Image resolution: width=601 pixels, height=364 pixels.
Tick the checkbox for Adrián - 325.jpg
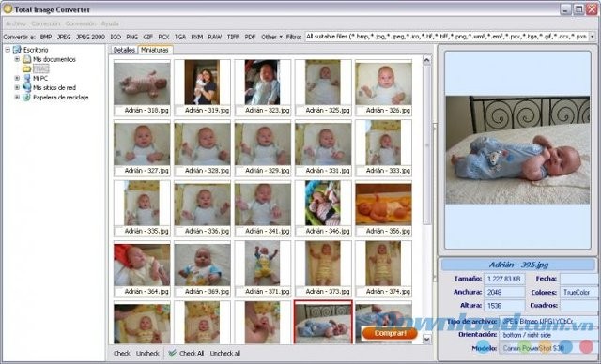point(300,111)
